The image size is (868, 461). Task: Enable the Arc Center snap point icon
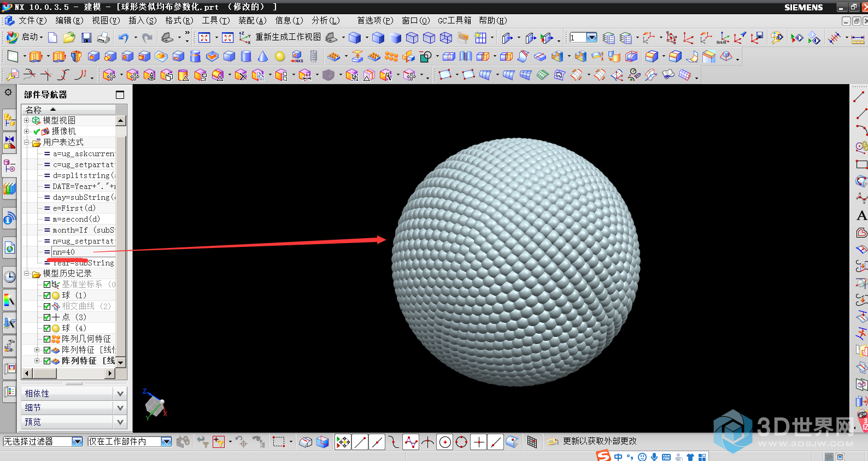click(445, 442)
